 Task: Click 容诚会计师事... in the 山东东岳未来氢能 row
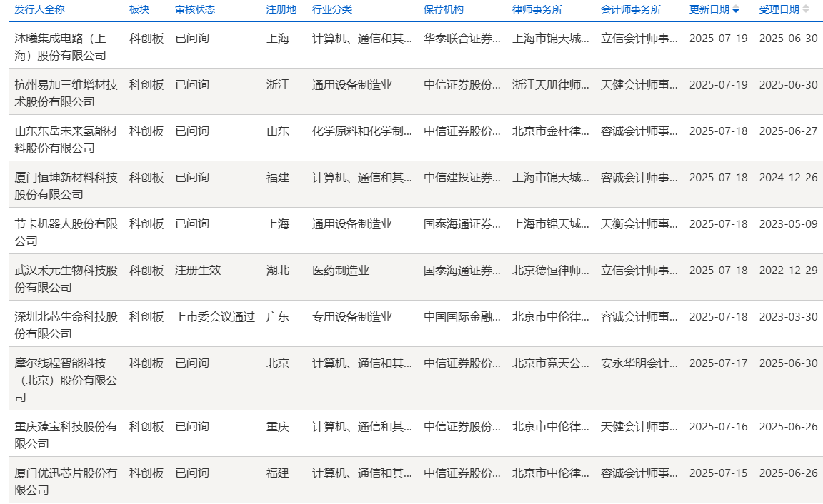(639, 131)
